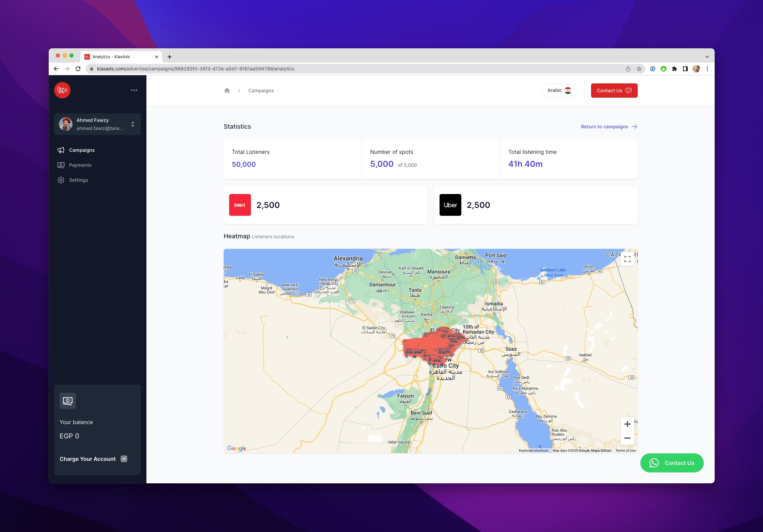Screen dimensions: 763x532
Task: Open the sidebar three-dots menu
Action: (x=134, y=90)
